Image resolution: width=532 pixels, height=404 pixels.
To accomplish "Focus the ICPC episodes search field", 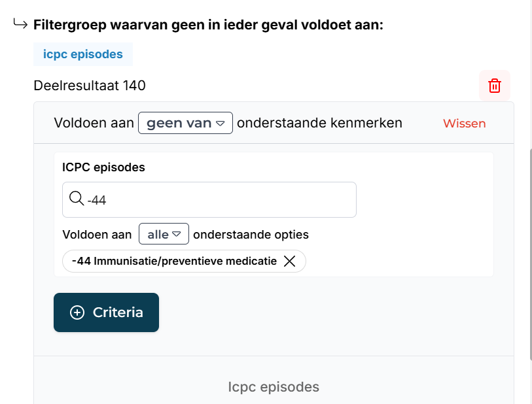I will tap(209, 199).
